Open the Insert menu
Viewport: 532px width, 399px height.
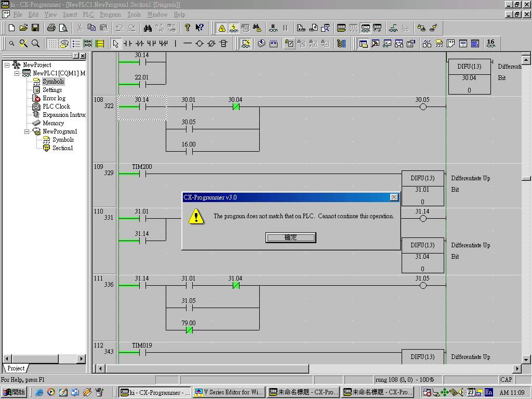coord(70,15)
